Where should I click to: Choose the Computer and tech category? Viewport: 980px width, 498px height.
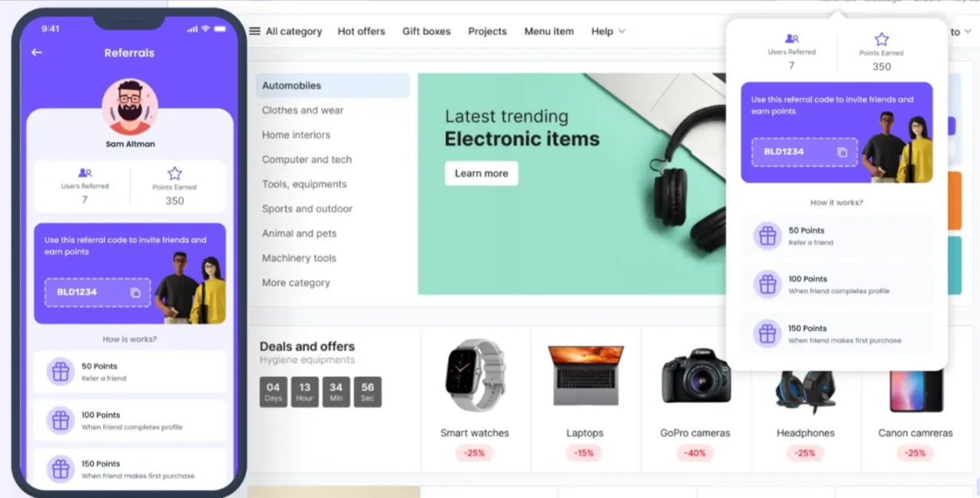(x=307, y=159)
